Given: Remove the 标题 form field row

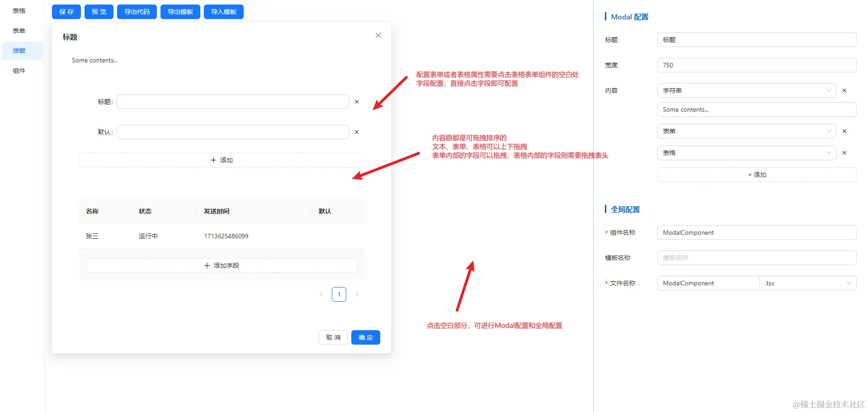Looking at the screenshot, I should point(357,102).
